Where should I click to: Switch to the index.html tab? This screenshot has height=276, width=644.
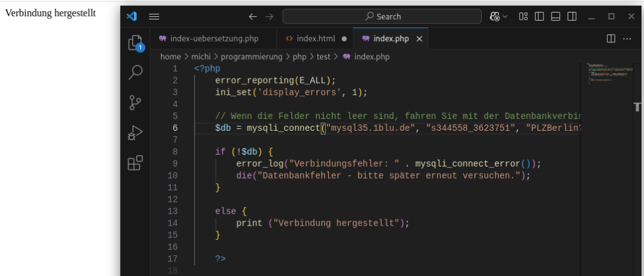[x=315, y=38]
